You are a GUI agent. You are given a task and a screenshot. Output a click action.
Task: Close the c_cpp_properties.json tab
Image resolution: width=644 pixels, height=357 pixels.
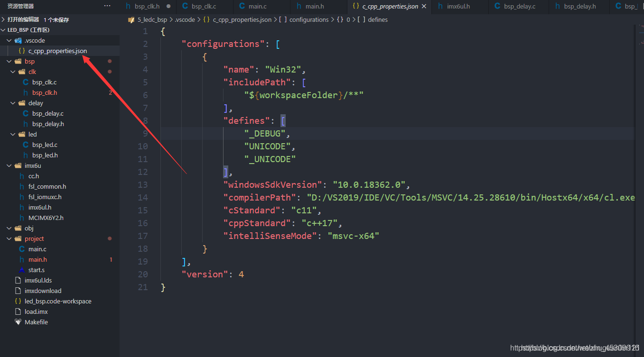point(424,6)
